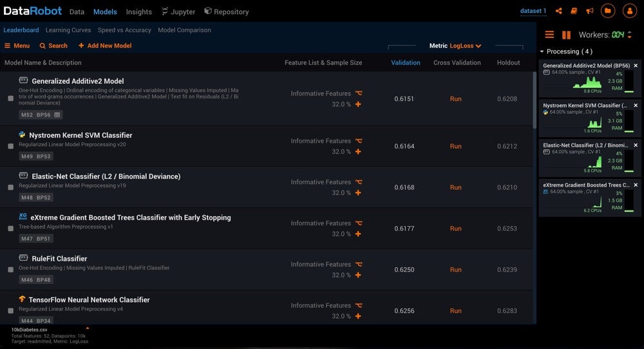Collapse the Processing (4) section
The width and height of the screenshot is (644, 349).
(542, 52)
